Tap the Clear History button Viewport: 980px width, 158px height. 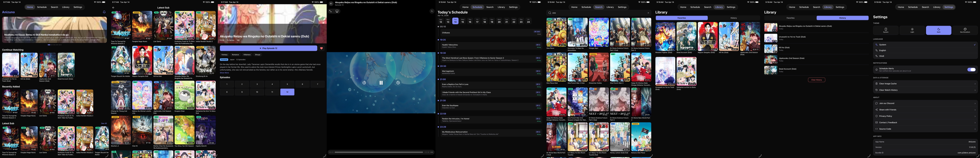tap(816, 80)
